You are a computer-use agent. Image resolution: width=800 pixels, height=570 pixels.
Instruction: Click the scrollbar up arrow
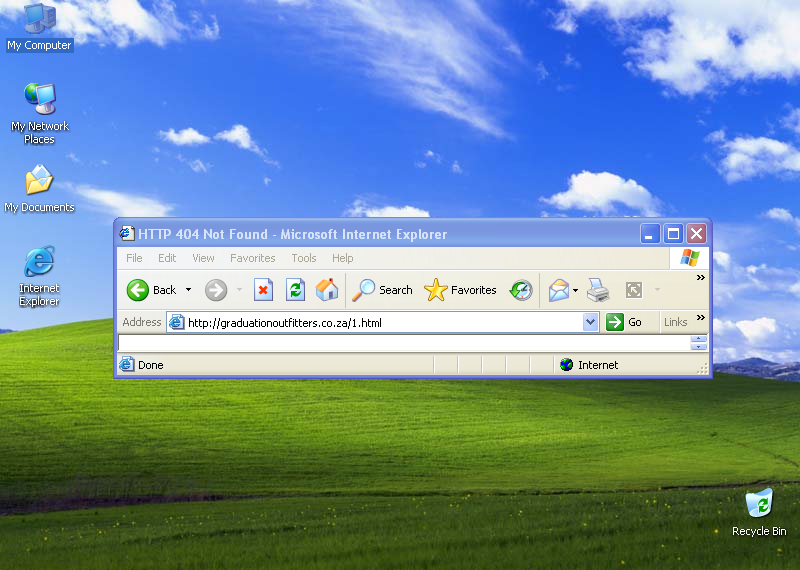click(x=698, y=339)
